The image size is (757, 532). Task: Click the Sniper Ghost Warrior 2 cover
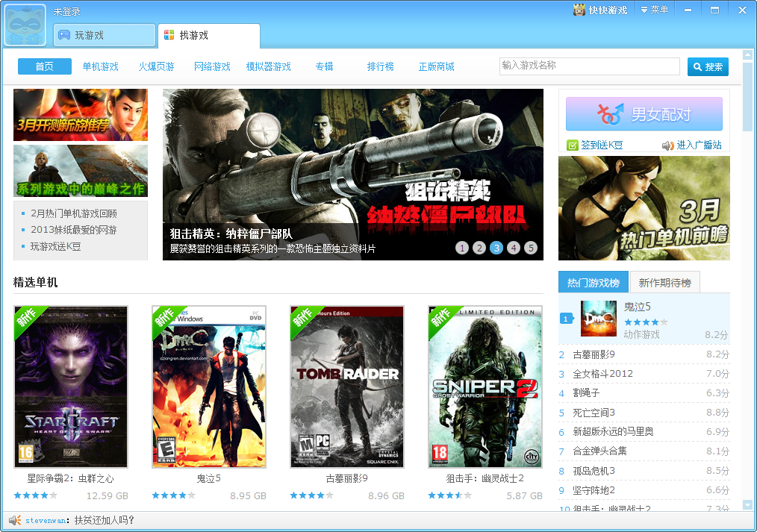(x=485, y=387)
